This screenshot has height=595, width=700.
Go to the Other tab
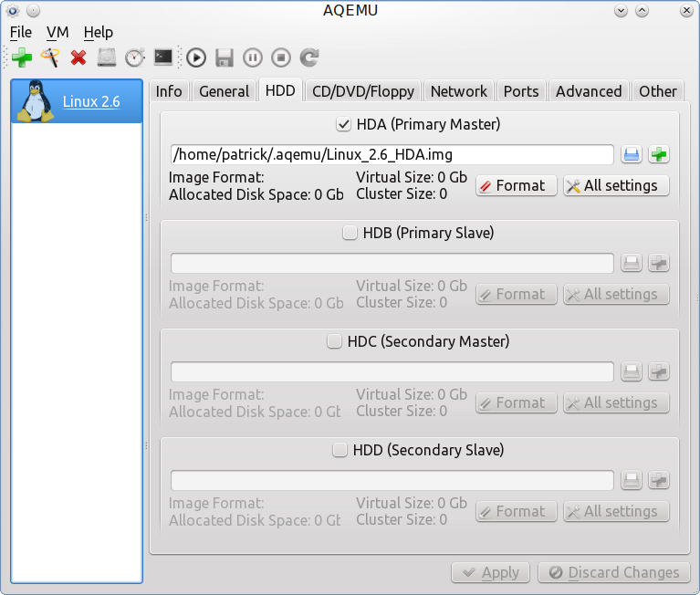pos(658,91)
